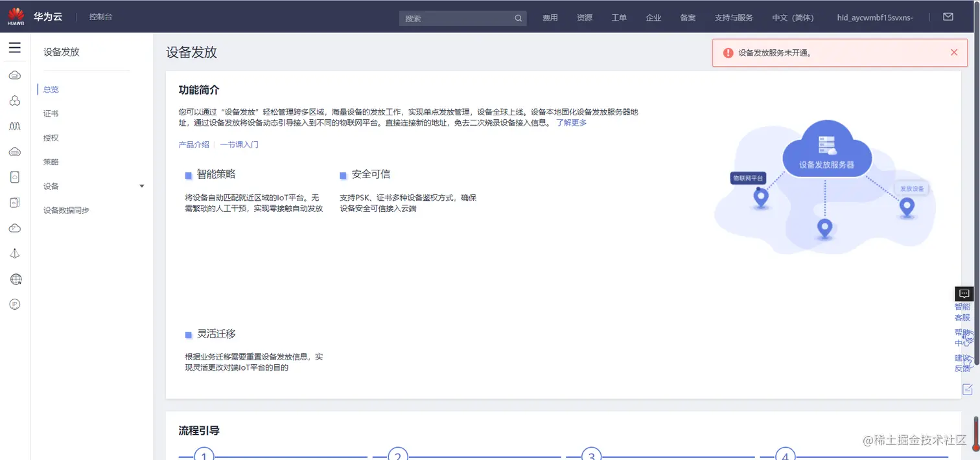Image resolution: width=980 pixels, height=460 pixels.
Task: Switch to the 控制台 tab
Action: [x=100, y=17]
